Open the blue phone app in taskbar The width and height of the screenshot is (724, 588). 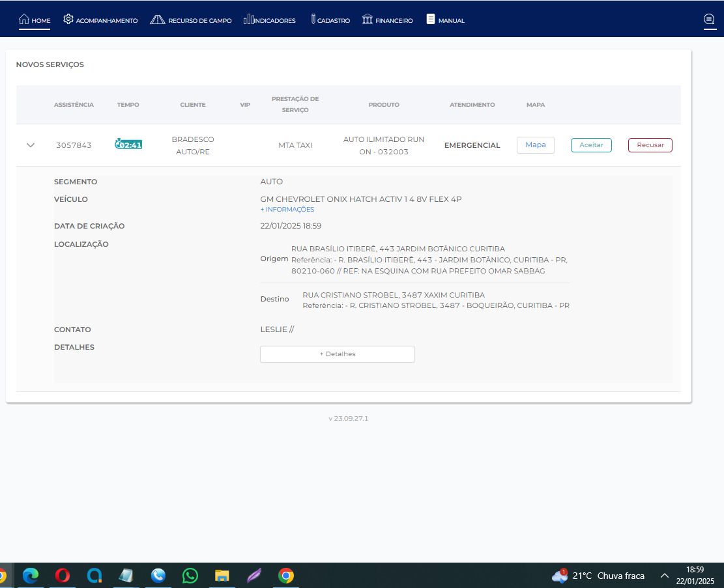[x=158, y=576]
